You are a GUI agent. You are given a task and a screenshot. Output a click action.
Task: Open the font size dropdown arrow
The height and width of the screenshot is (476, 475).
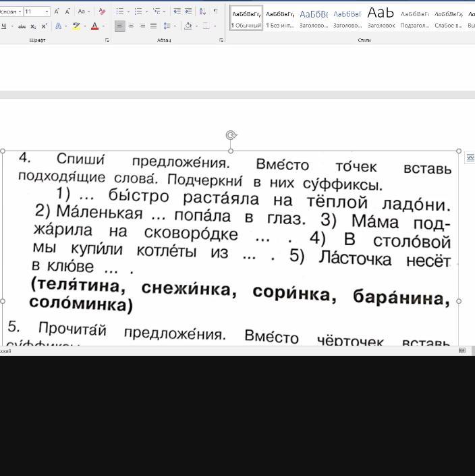[x=47, y=11]
